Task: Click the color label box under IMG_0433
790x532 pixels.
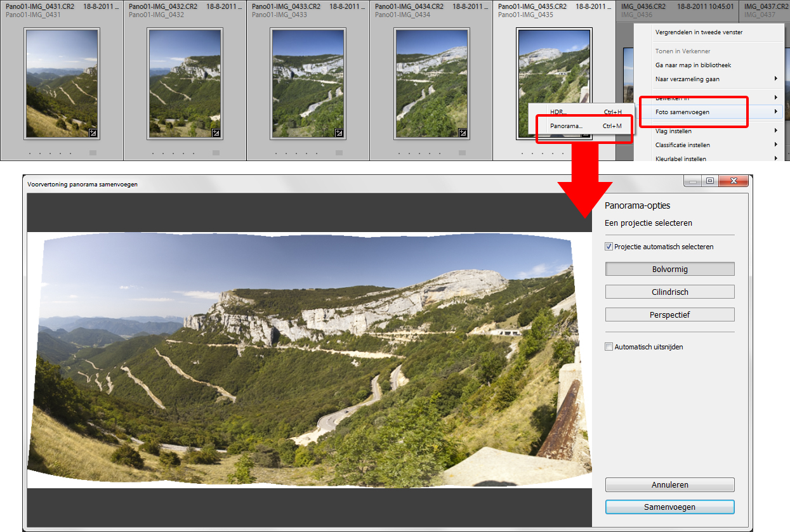Action: tap(339, 153)
